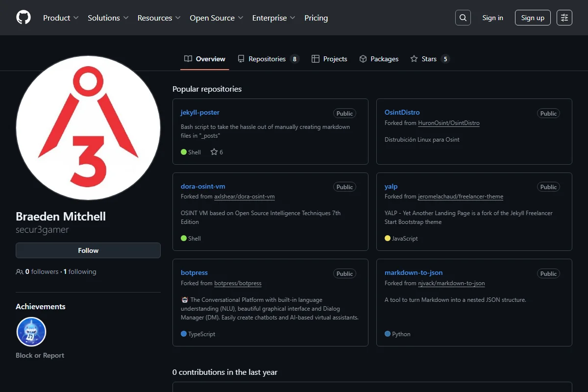Expand the Open Source dropdown menu
The image size is (588, 392).
217,18
